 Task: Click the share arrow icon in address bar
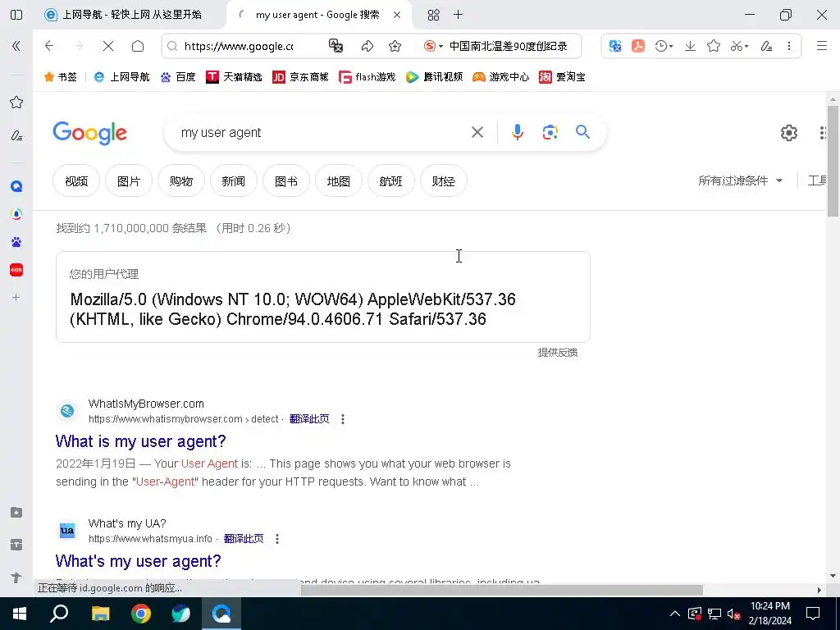click(367, 46)
